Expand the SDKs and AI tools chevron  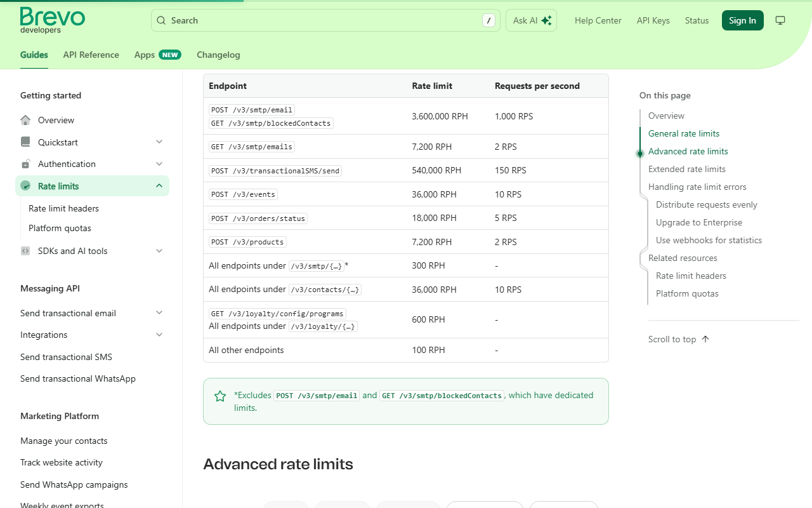coord(159,251)
